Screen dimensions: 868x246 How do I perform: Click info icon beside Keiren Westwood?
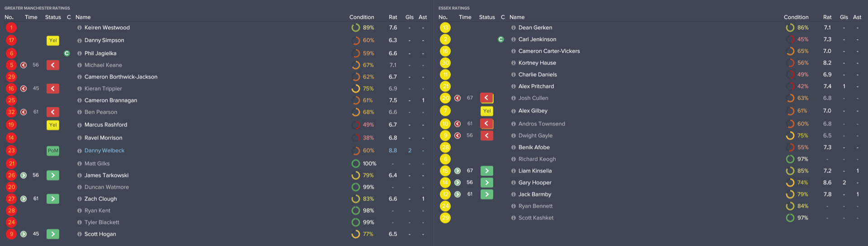pos(80,28)
